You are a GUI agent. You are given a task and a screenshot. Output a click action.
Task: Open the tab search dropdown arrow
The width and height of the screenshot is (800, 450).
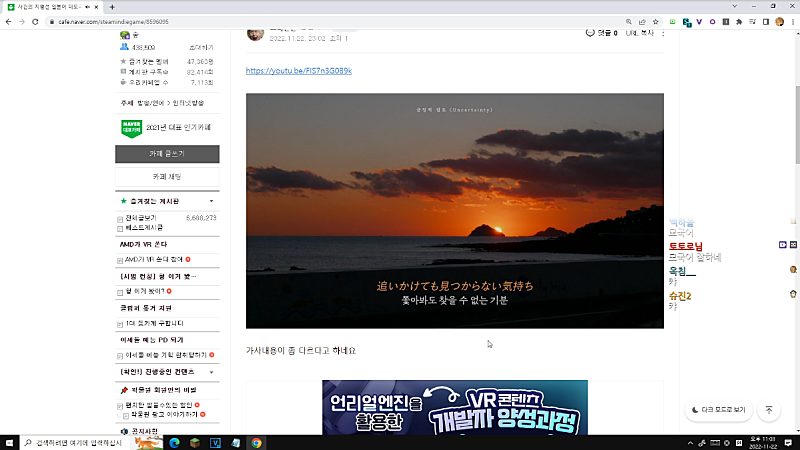click(x=734, y=7)
